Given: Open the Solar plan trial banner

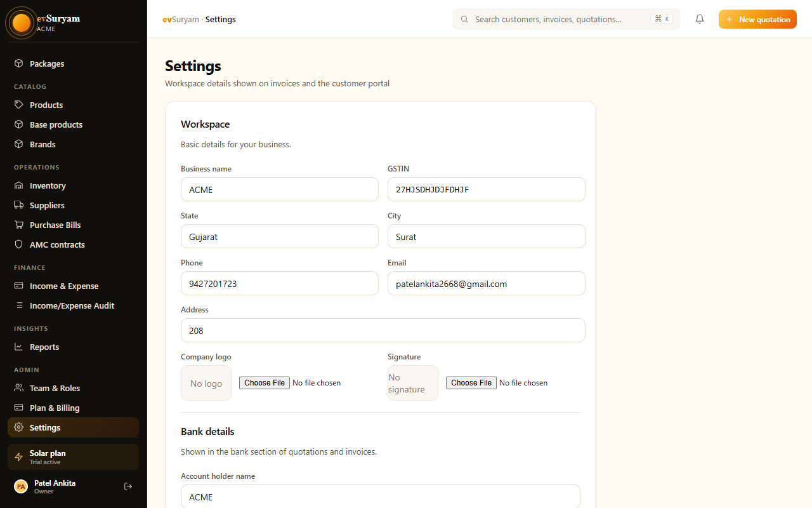Looking at the screenshot, I should (x=73, y=457).
